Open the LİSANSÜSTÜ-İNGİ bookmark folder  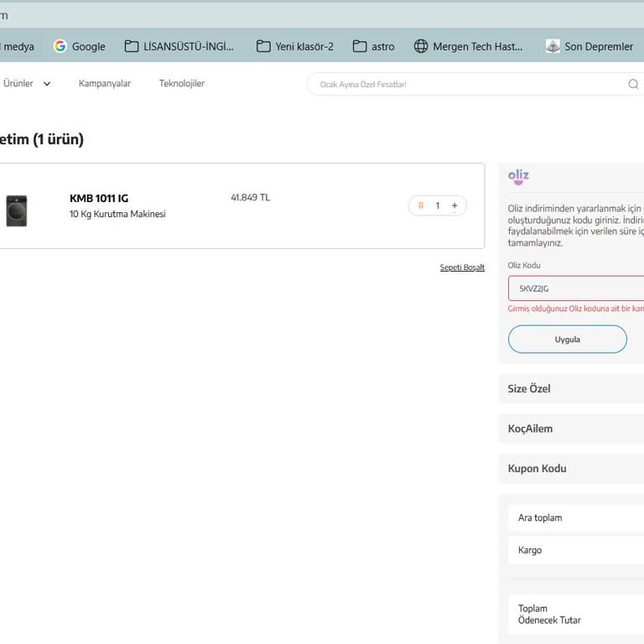coord(179,46)
